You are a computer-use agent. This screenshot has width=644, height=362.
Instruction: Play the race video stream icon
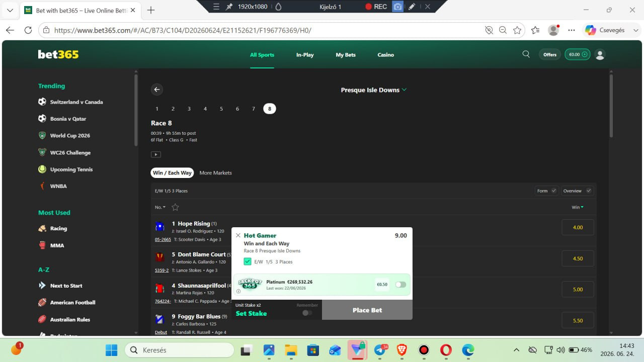[x=156, y=154]
